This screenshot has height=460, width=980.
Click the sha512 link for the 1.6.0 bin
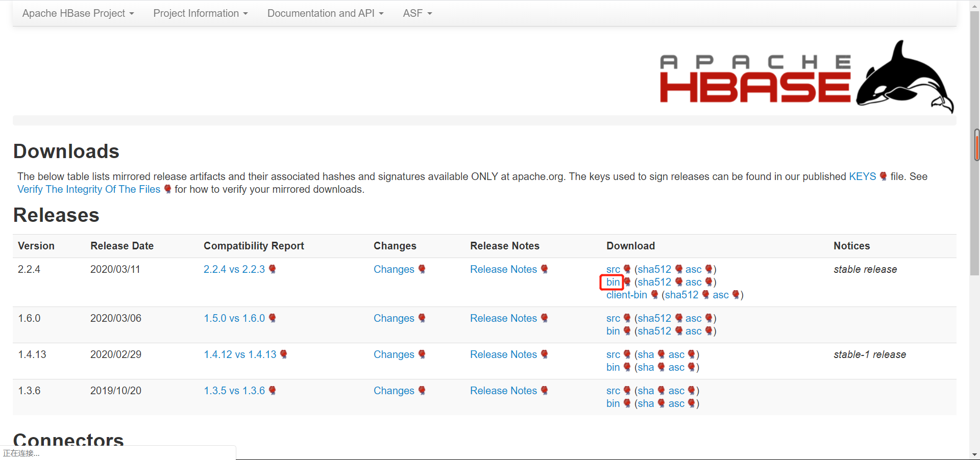(653, 331)
